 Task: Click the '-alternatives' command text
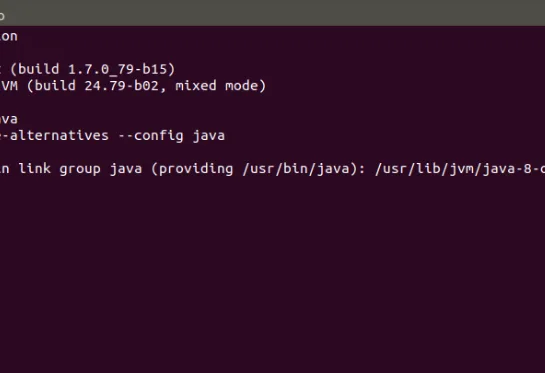coord(55,136)
